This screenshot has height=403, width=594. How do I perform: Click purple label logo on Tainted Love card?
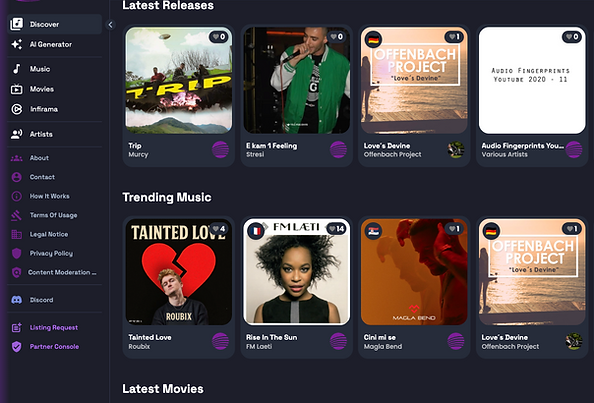220,341
